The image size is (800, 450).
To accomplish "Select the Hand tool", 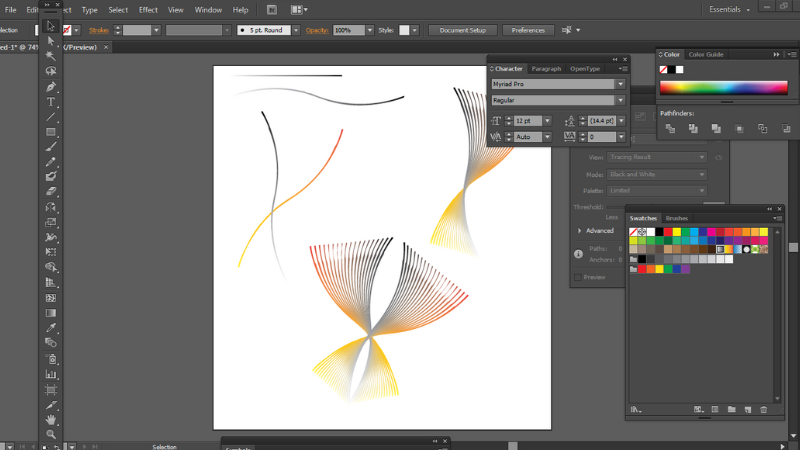I will 51,420.
